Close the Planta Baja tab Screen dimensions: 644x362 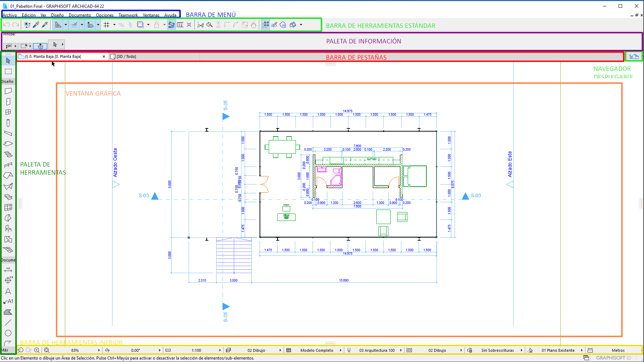[x=104, y=56]
